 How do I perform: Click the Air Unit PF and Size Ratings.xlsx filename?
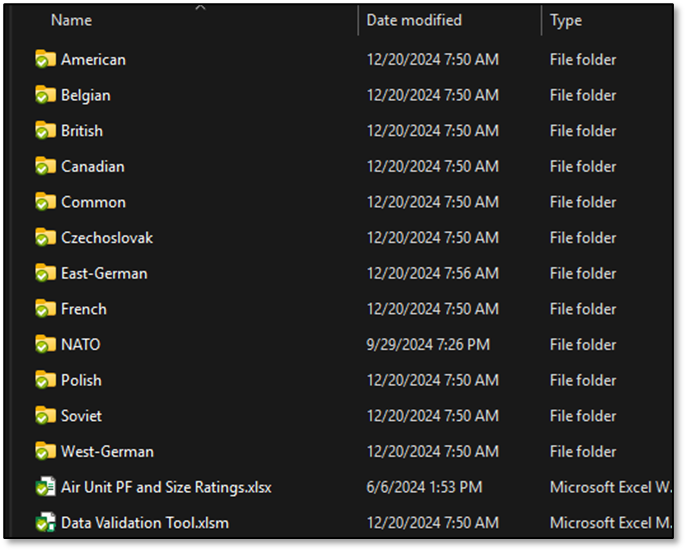click(x=166, y=487)
